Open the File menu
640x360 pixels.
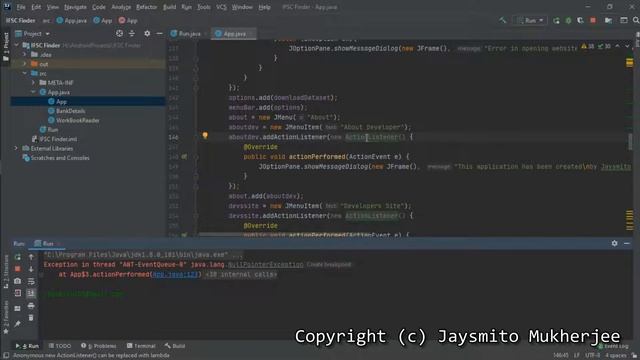tap(21, 7)
